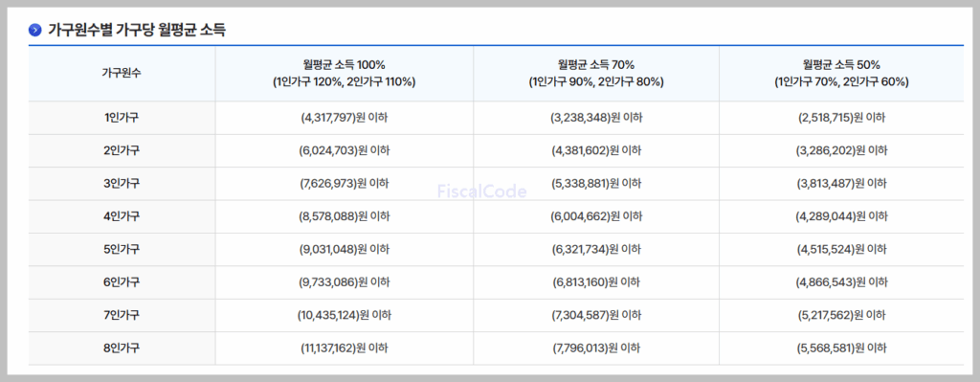980x382 pixels.
Task: Click the 월평균 소득 50% column header
Action: [841, 73]
